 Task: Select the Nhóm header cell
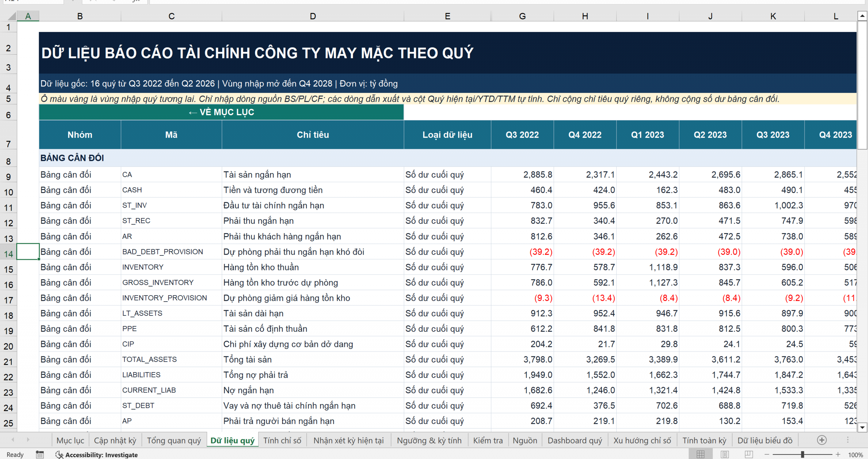[80, 135]
